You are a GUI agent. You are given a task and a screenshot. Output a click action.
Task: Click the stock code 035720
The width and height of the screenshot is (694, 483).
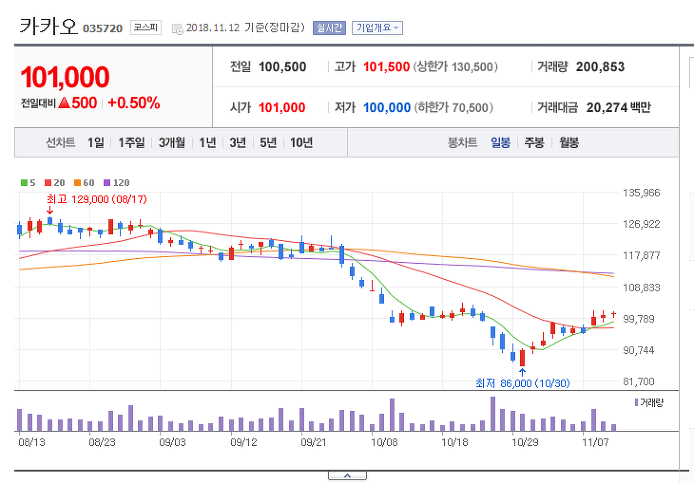pyautogui.click(x=103, y=28)
